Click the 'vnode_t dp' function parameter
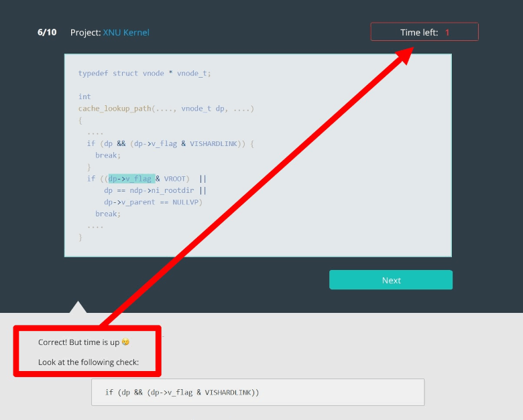Image resolution: width=523 pixels, height=420 pixels. (x=202, y=109)
